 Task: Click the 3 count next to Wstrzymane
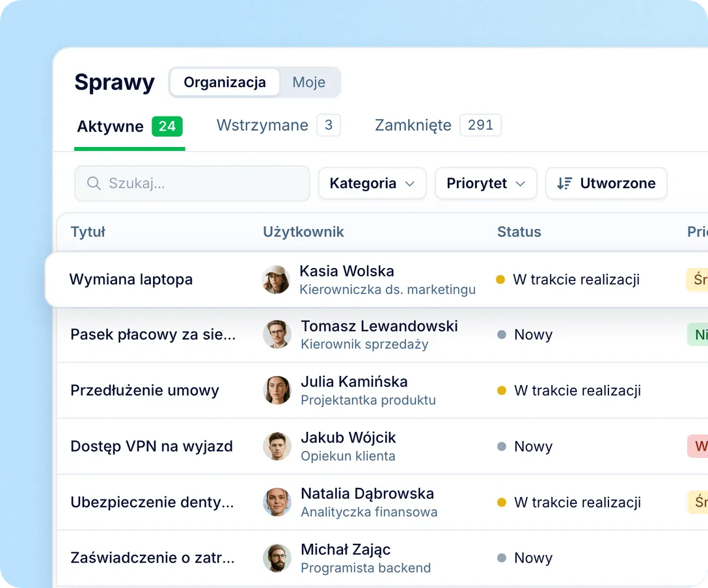pyautogui.click(x=329, y=125)
